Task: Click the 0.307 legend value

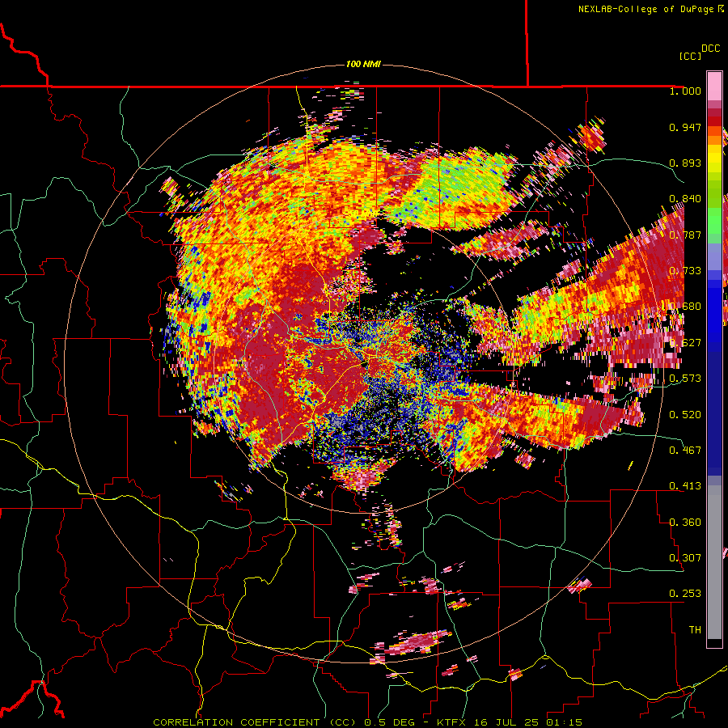Action: point(685,558)
